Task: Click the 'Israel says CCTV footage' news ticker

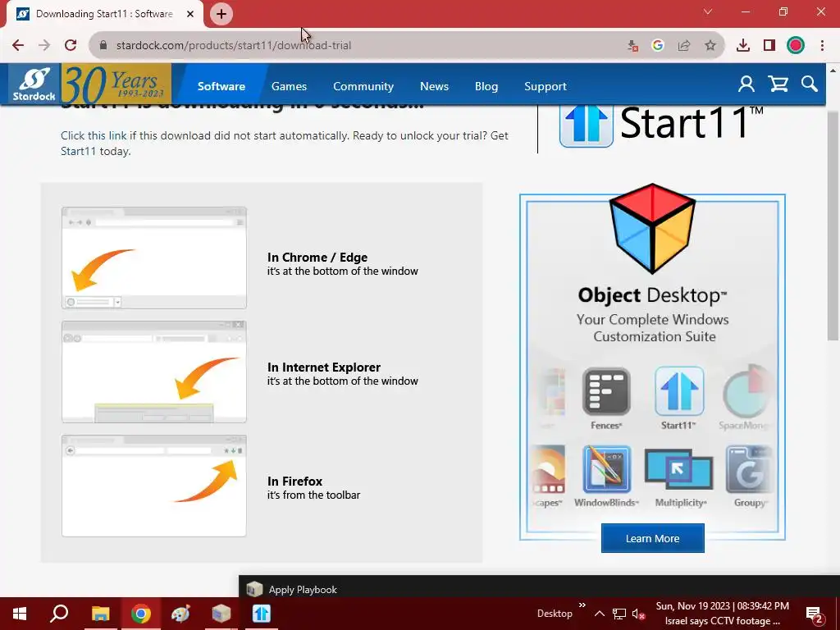Action: (722, 622)
